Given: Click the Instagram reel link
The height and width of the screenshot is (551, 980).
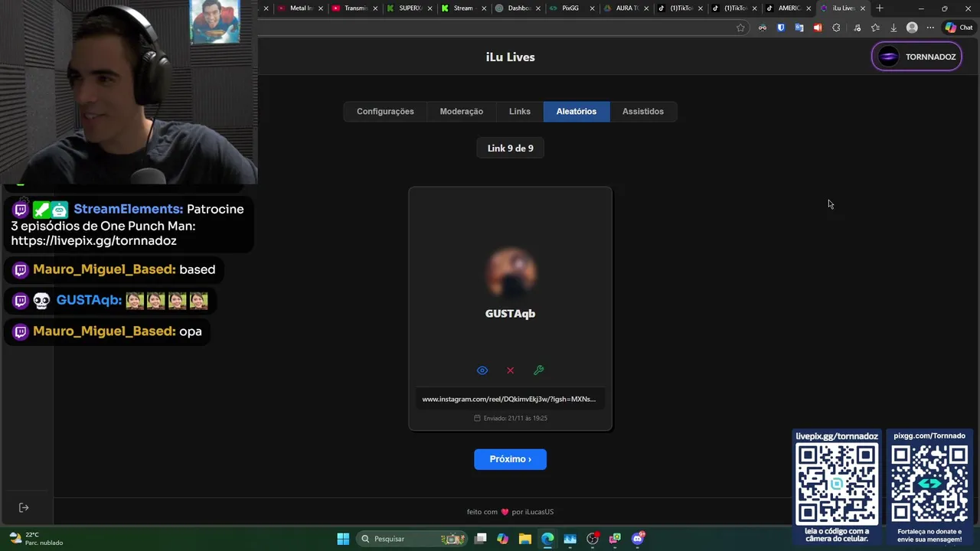Looking at the screenshot, I should [509, 399].
